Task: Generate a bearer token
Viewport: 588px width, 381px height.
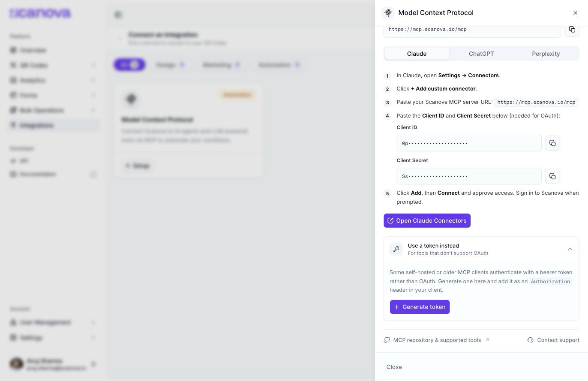Action: coord(420,307)
